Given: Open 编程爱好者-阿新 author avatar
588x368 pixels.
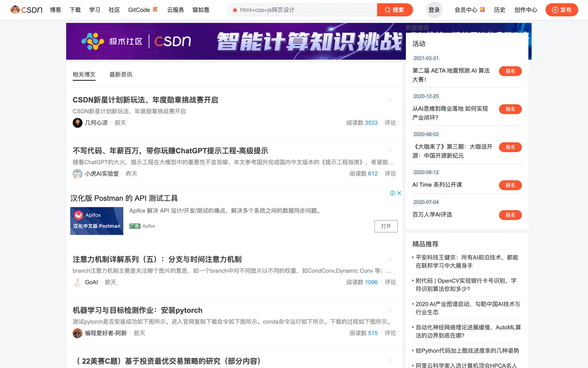Looking at the screenshot, I should coord(78,333).
